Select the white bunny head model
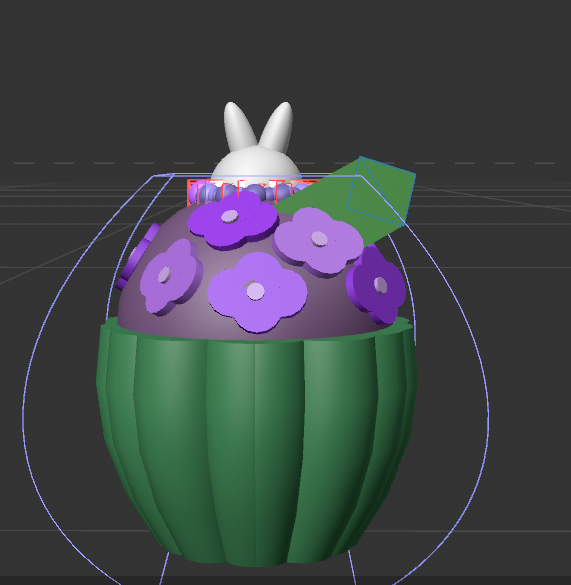Image resolution: width=571 pixels, height=585 pixels. (x=258, y=146)
